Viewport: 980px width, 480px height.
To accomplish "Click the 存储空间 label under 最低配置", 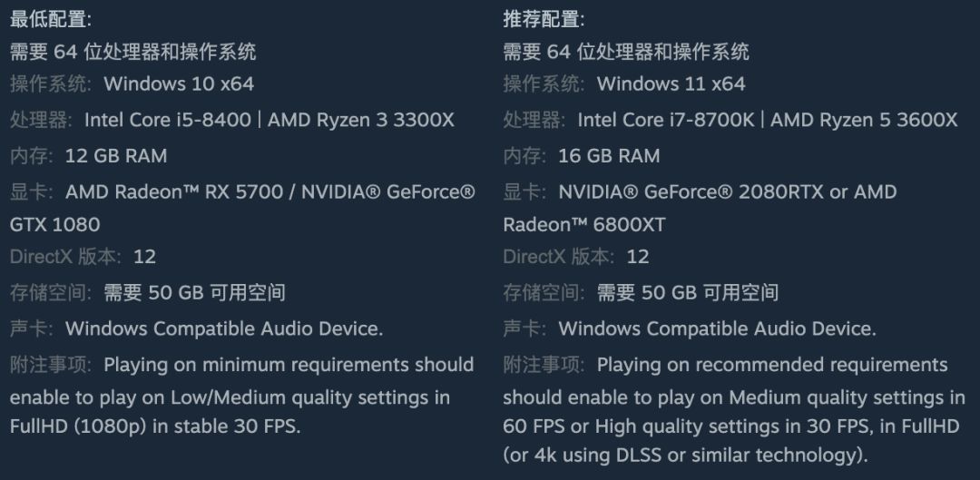I will tap(51, 292).
